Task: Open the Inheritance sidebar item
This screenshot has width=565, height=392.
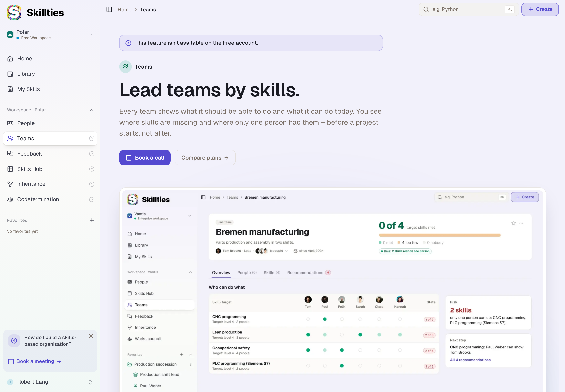Action: pos(50,184)
